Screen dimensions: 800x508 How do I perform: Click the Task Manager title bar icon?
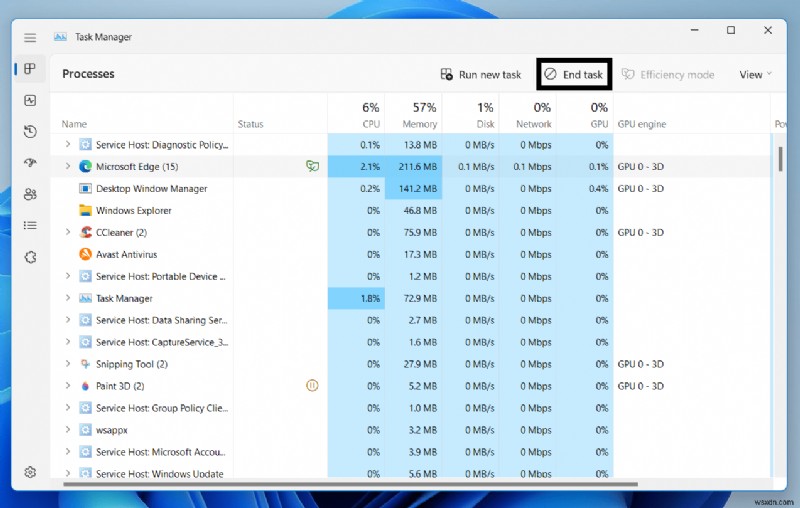coord(60,37)
